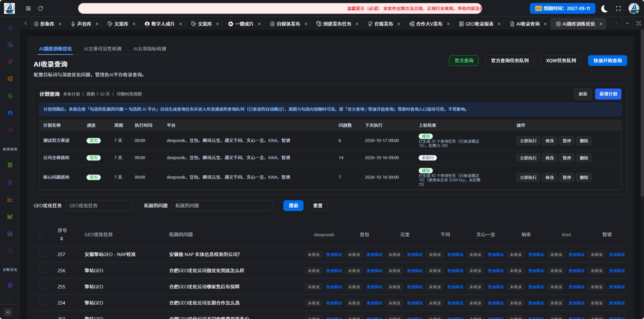Open the pink lightbulb sidebar icon
The width and height of the screenshot is (644, 319).
pyautogui.click(x=10, y=61)
